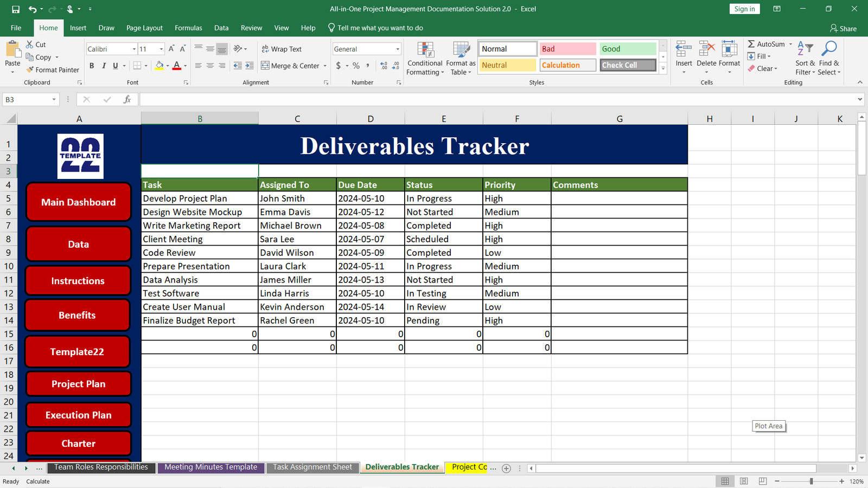Go to Main Dashboard button
The height and width of the screenshot is (488, 868).
pos(79,202)
